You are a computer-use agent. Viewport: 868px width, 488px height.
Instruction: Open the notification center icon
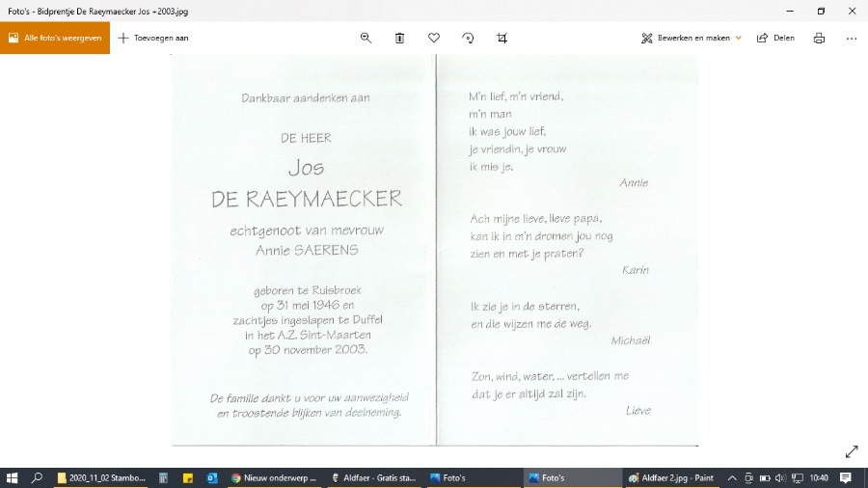click(x=846, y=477)
